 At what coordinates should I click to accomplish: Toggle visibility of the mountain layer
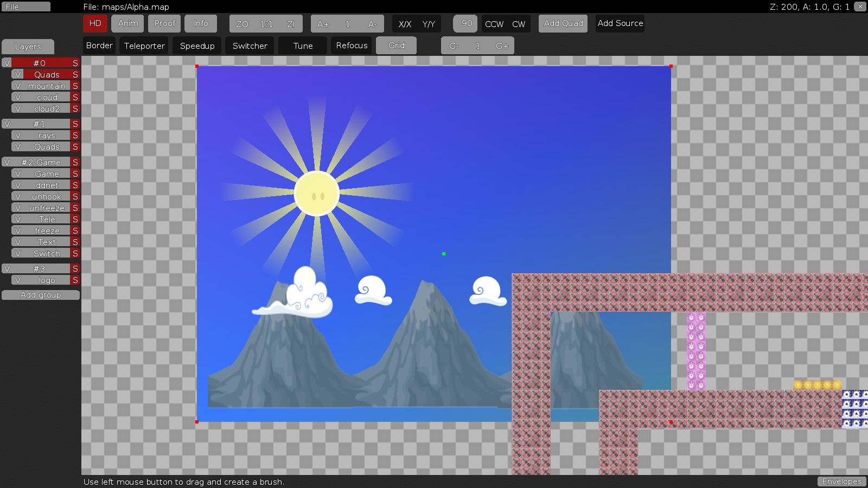point(18,86)
